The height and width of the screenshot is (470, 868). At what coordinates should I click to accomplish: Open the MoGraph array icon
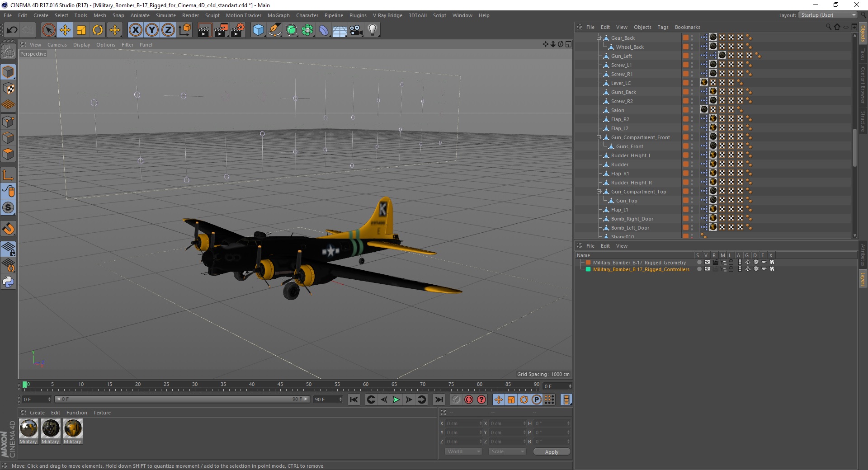(x=307, y=30)
